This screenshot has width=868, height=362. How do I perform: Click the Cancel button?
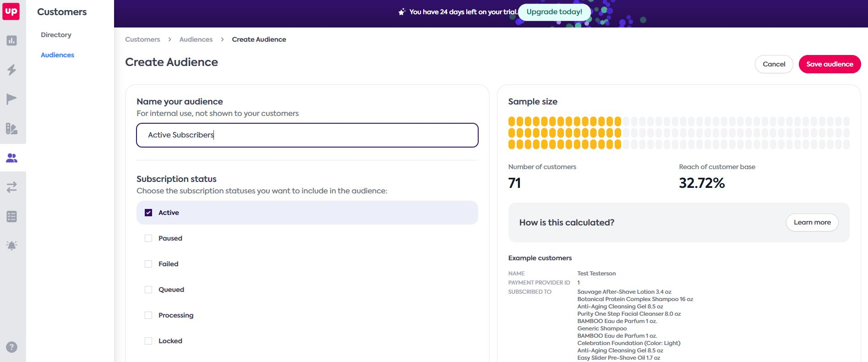(x=774, y=64)
